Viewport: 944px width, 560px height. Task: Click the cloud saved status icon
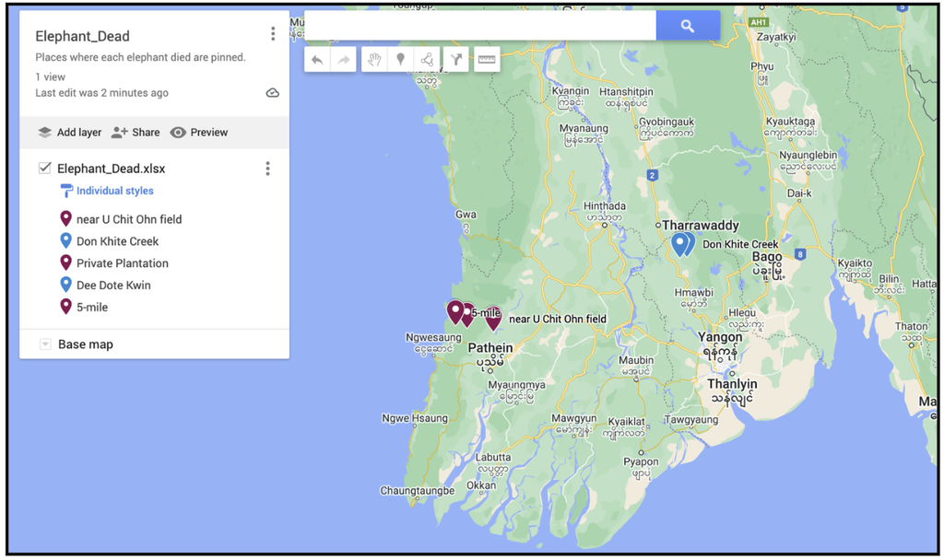pos(273,93)
